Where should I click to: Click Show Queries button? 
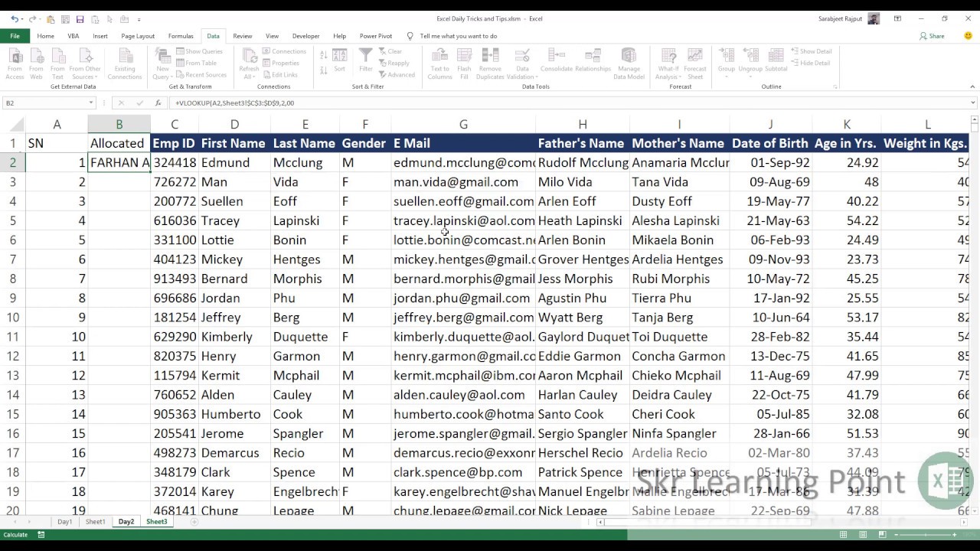coord(199,51)
